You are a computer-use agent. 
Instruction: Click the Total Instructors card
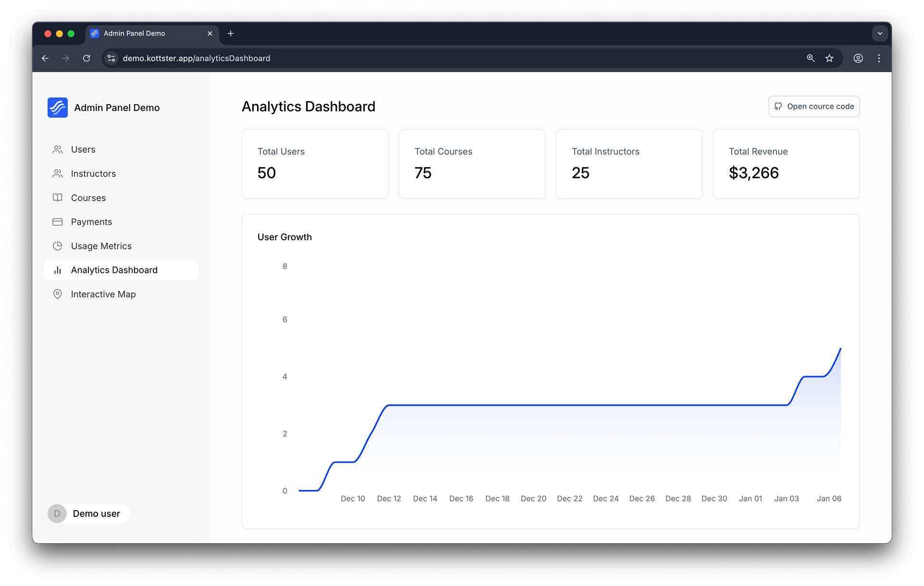629,164
